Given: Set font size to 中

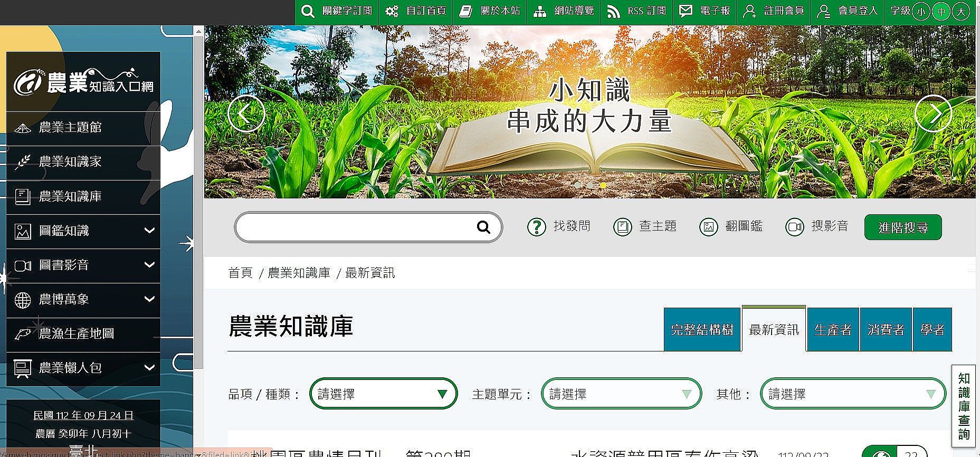Looking at the screenshot, I should pyautogui.click(x=941, y=12).
